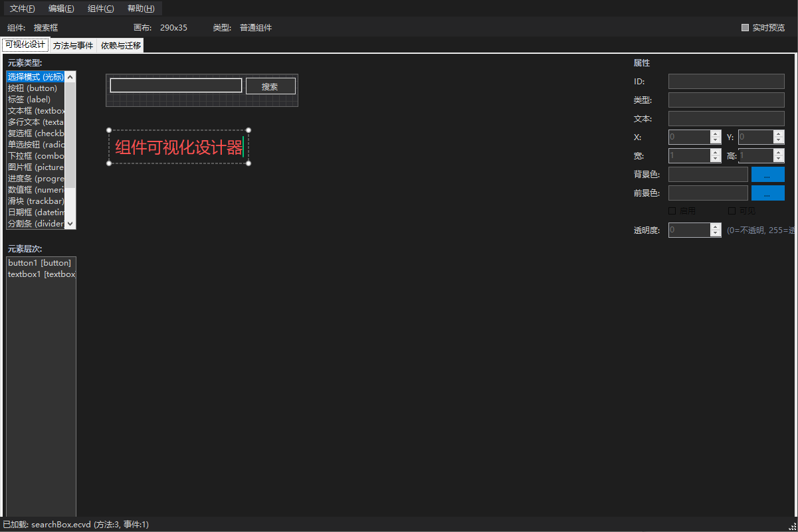Open the 组件(C) menu
This screenshot has width=798, height=532.
click(101, 9)
